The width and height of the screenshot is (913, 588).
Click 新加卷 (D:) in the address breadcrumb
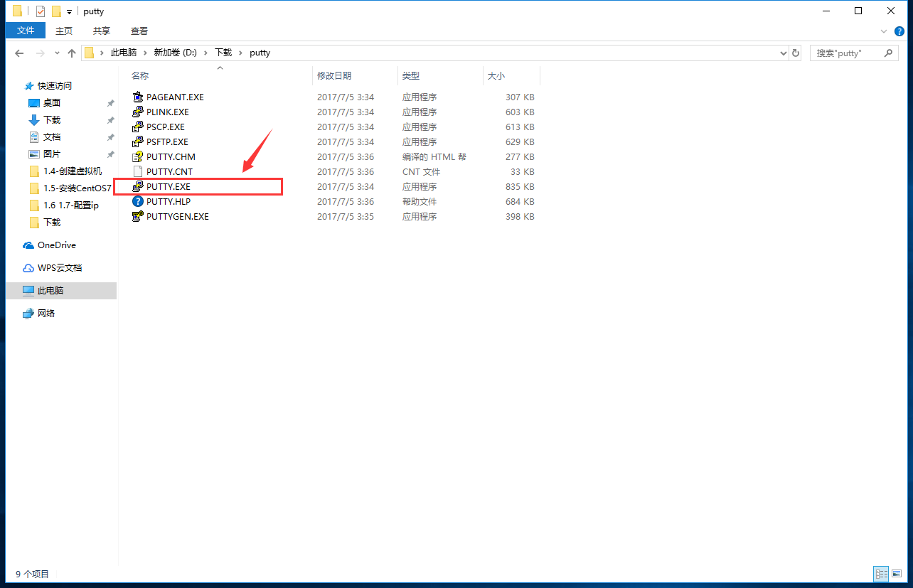[x=175, y=53]
